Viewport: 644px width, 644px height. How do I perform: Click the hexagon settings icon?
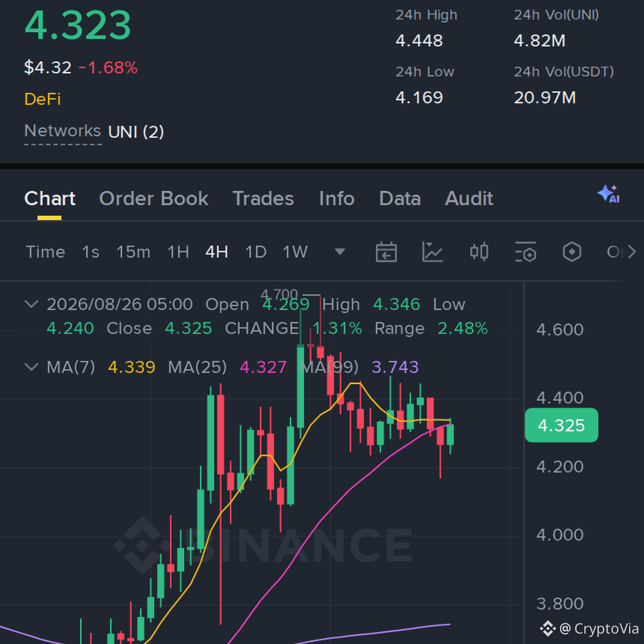pos(572,252)
